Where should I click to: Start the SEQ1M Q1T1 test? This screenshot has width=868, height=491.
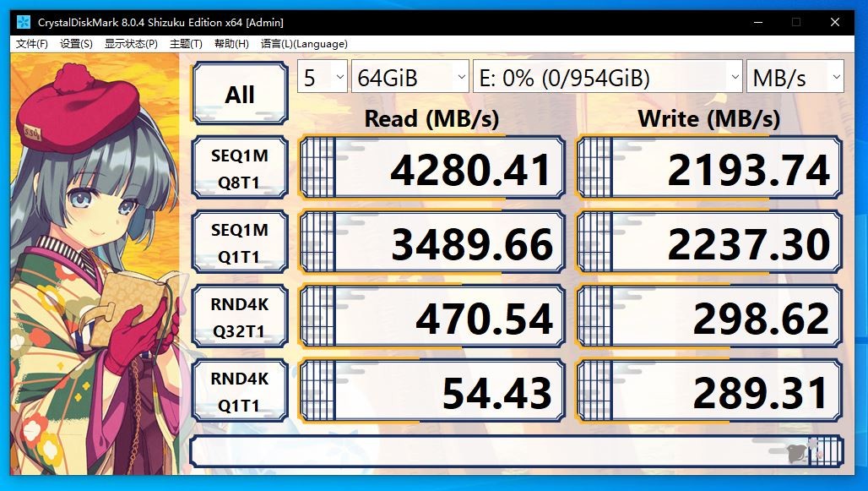coord(240,243)
